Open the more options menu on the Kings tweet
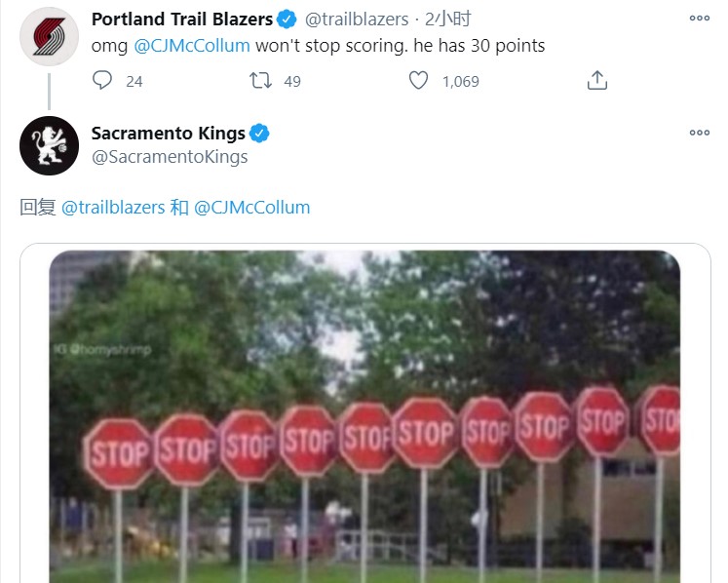The image size is (728, 583). 699,134
